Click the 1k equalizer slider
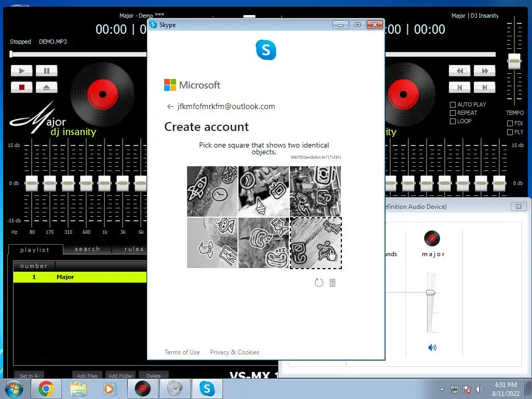The width and height of the screenshot is (532, 399). pyautogui.click(x=104, y=183)
